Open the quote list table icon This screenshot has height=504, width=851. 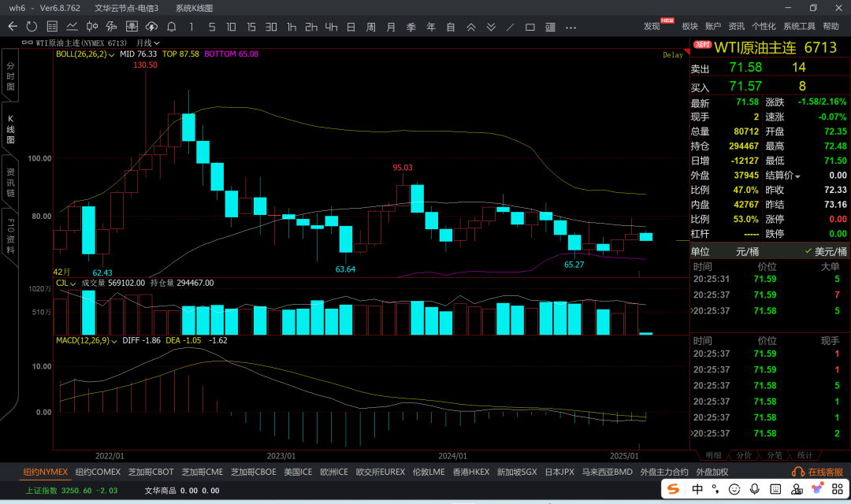[52, 27]
